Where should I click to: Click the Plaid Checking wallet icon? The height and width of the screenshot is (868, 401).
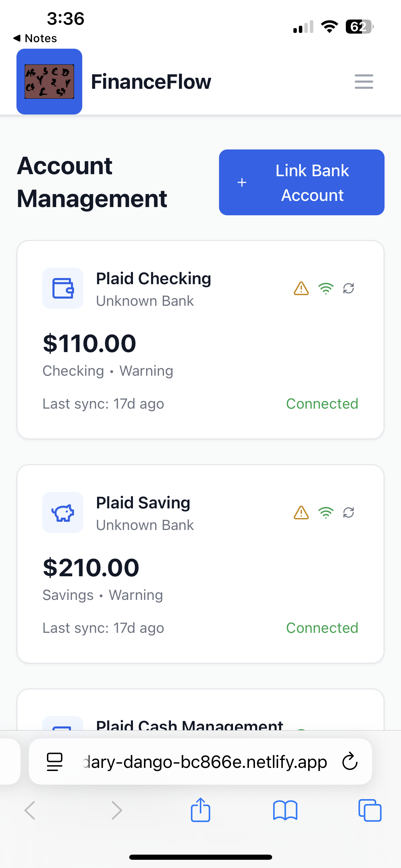[x=63, y=288]
